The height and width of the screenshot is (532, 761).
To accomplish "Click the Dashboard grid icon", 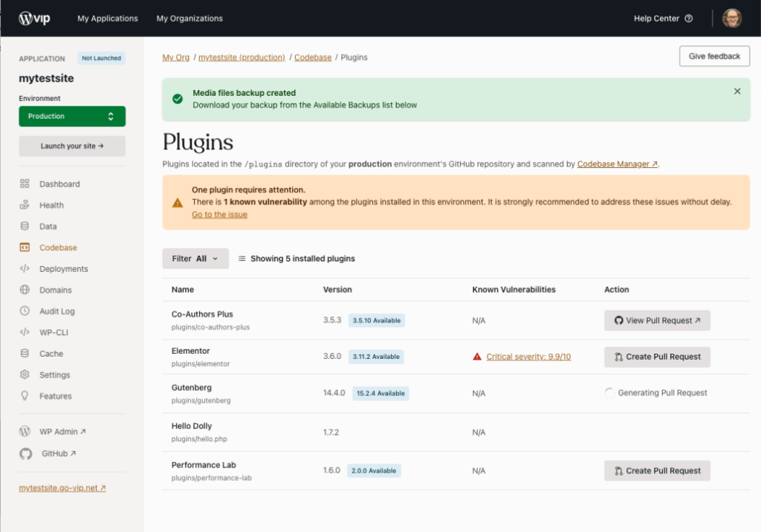I will point(25,184).
